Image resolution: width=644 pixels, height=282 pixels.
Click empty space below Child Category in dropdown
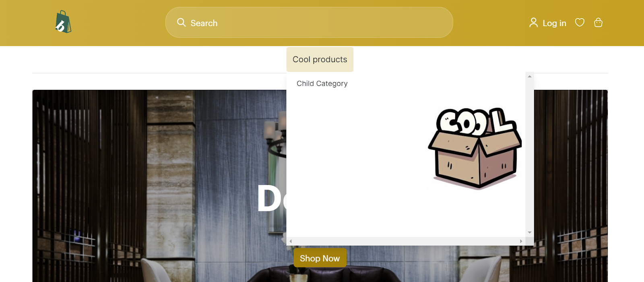coord(354,161)
